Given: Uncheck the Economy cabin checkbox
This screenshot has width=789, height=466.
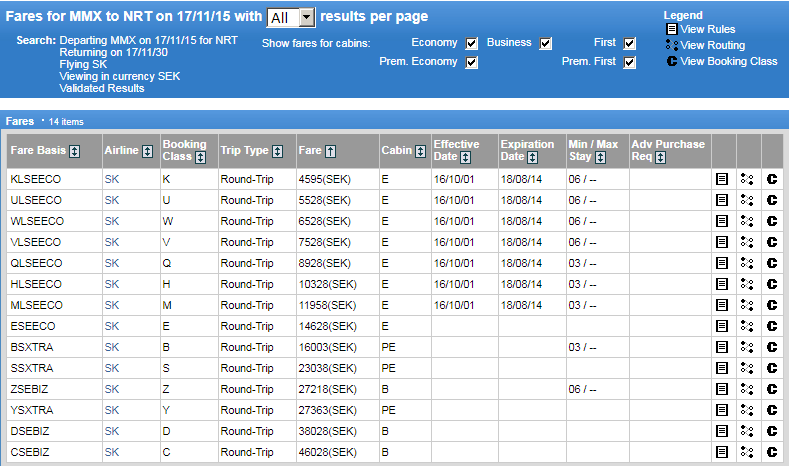Looking at the screenshot, I should tap(472, 43).
